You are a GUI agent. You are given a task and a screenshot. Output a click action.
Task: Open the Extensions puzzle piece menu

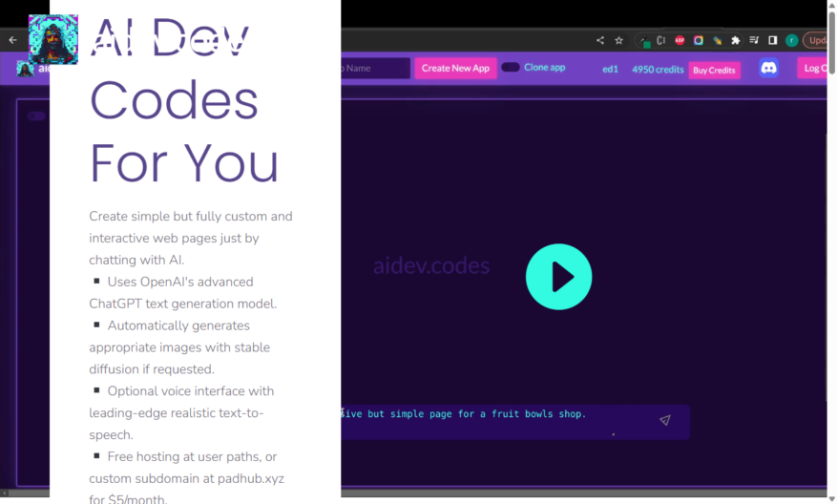(x=736, y=40)
